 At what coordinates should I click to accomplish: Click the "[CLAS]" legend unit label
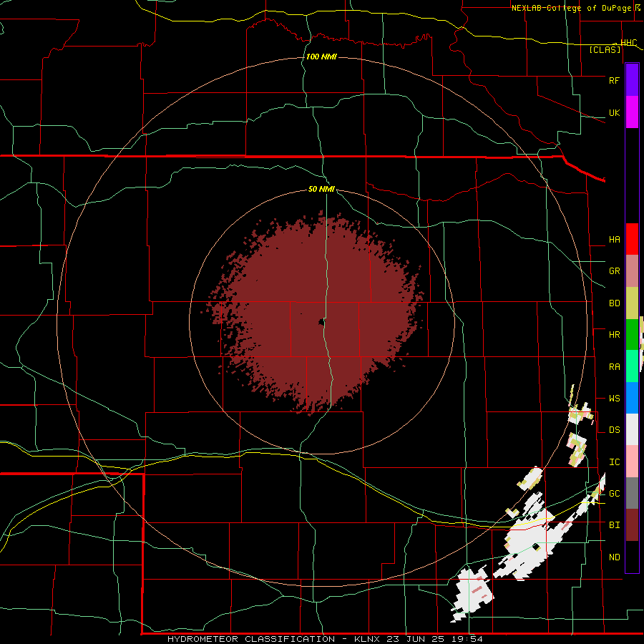click(605, 49)
